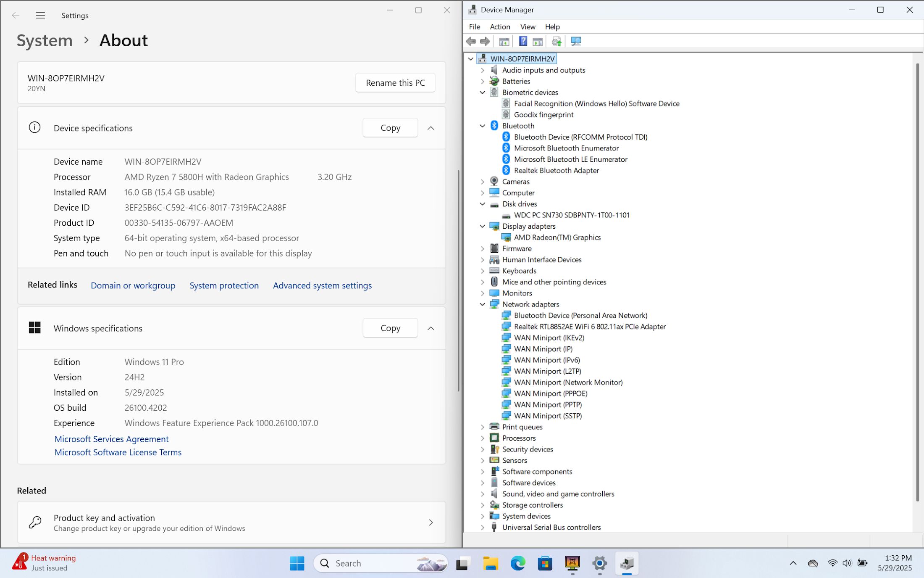Open File Explorer from taskbar
The image size is (924, 578).
click(x=490, y=563)
